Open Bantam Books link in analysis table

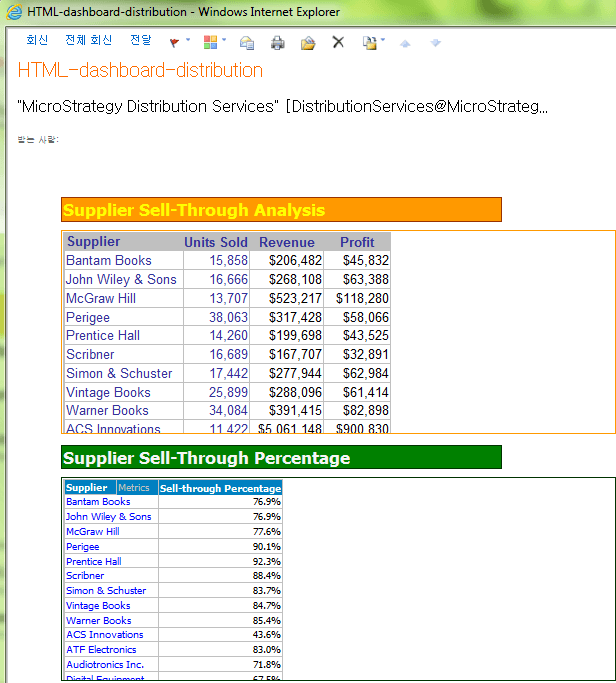[x=109, y=260]
